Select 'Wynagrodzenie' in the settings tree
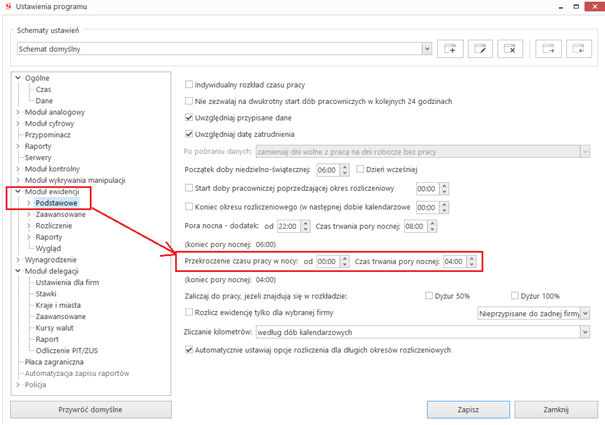This screenshot has height=425, width=605. [54, 259]
